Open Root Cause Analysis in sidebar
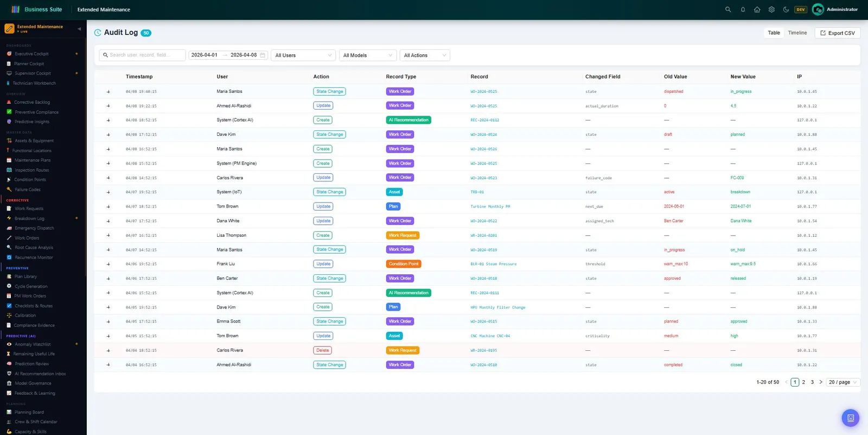 34,248
